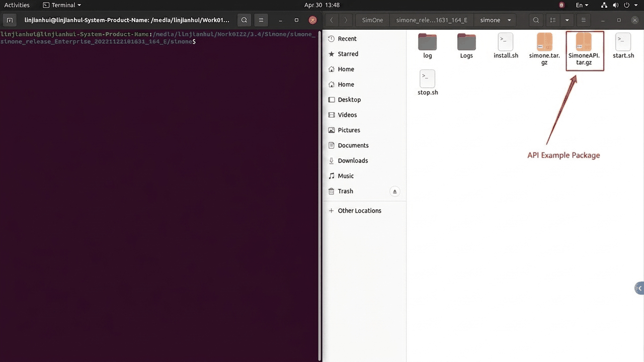Maximize the Files window
Viewport: 644px width, 362px height.
click(x=619, y=20)
